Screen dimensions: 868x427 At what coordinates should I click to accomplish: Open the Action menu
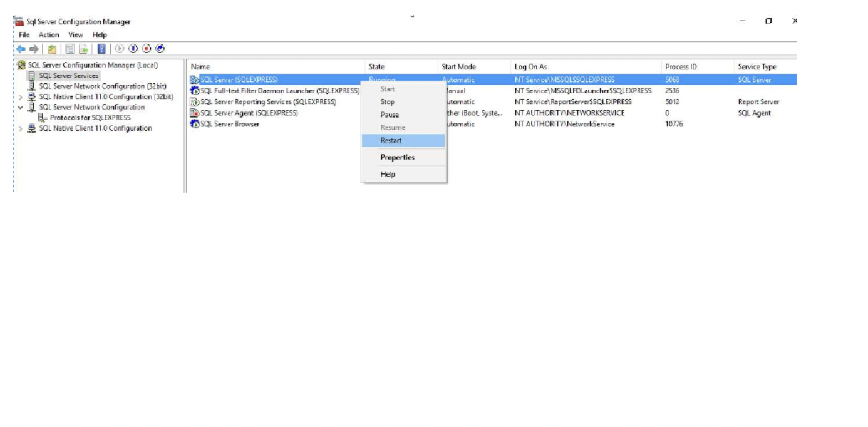tap(49, 35)
